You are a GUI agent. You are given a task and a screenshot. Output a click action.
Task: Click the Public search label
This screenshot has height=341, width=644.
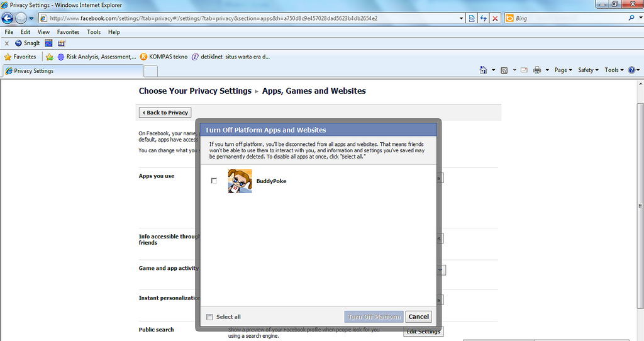156,330
